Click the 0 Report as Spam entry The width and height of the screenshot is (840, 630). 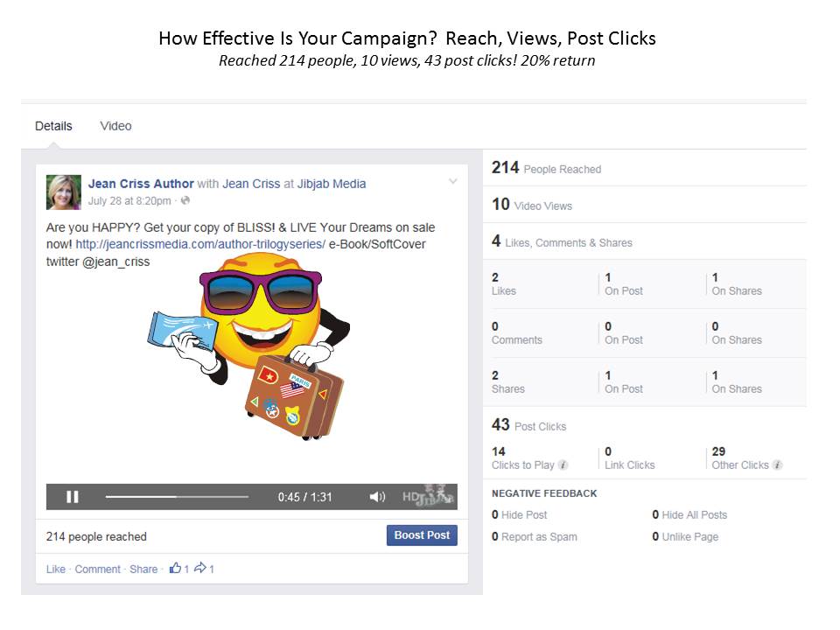(534, 536)
